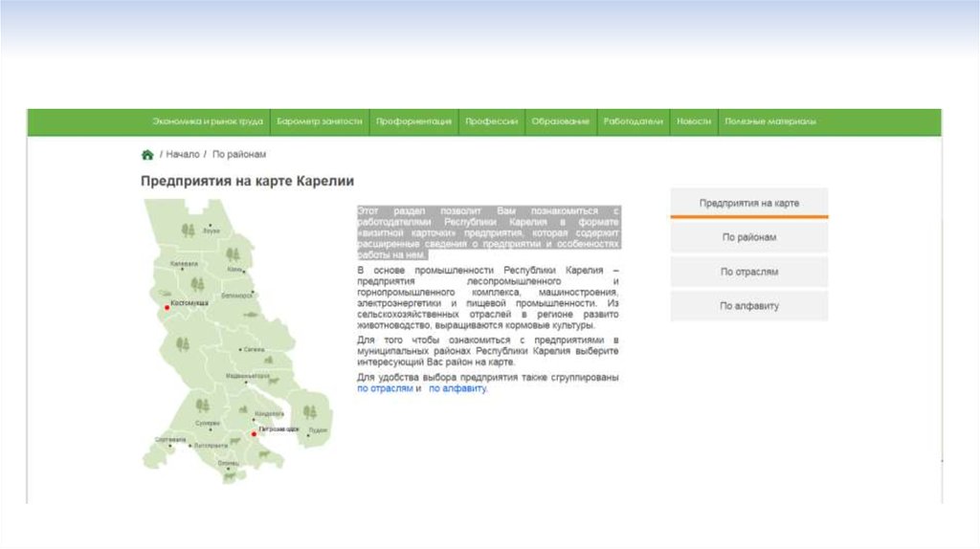The image size is (980, 549).
Task: Open the Работодатели menu item
Action: pyautogui.click(x=633, y=122)
